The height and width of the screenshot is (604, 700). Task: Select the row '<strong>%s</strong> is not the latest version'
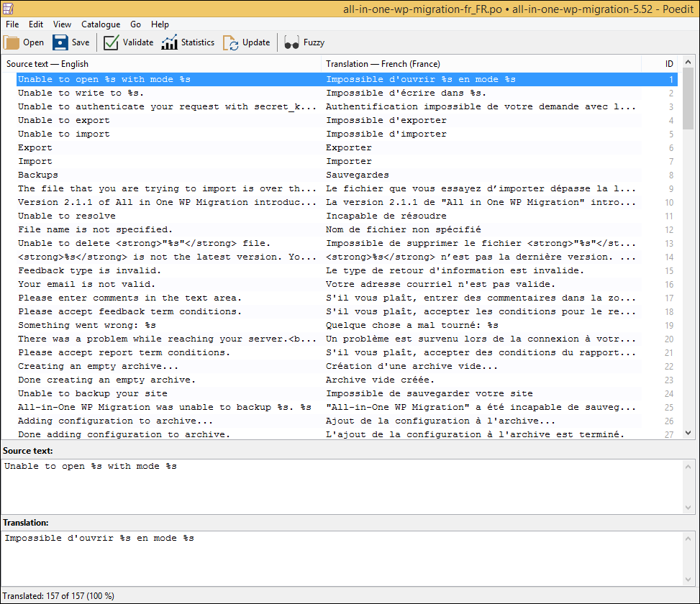coord(347,257)
